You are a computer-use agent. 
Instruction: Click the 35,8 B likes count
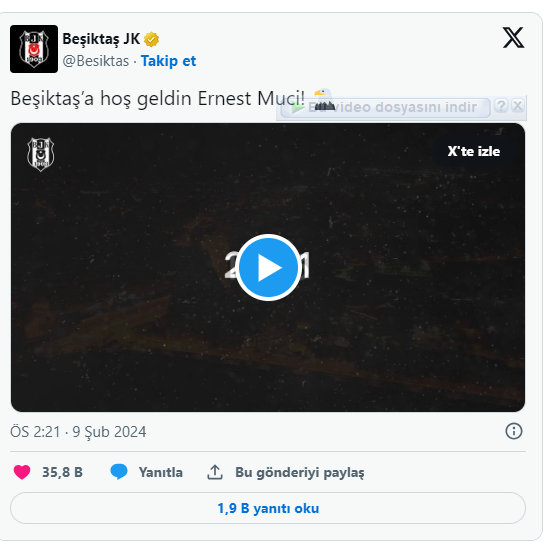pos(62,472)
